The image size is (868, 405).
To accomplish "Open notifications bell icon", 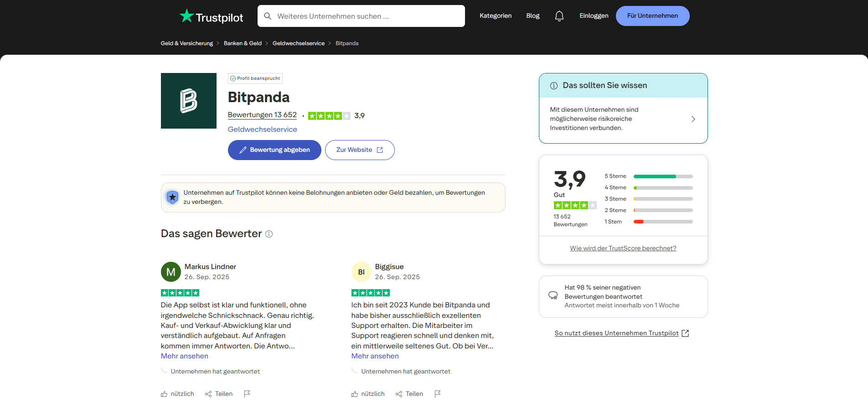I will (x=559, y=16).
